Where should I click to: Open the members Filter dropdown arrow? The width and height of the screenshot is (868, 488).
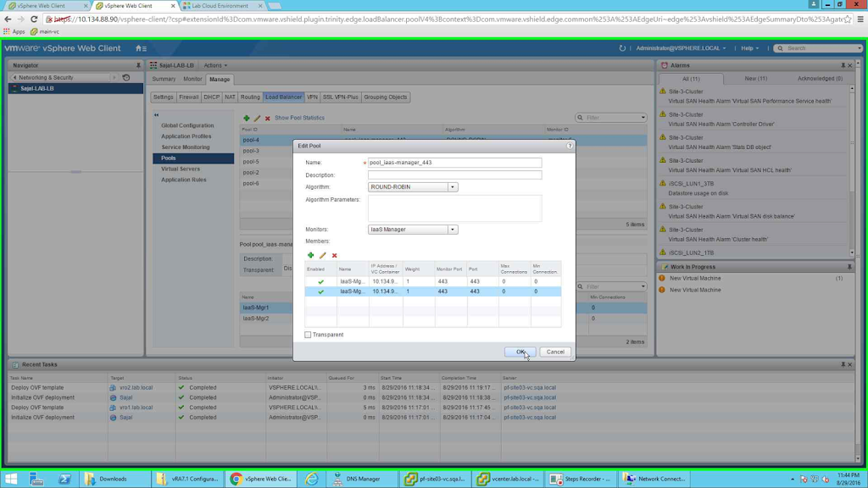pos(643,286)
